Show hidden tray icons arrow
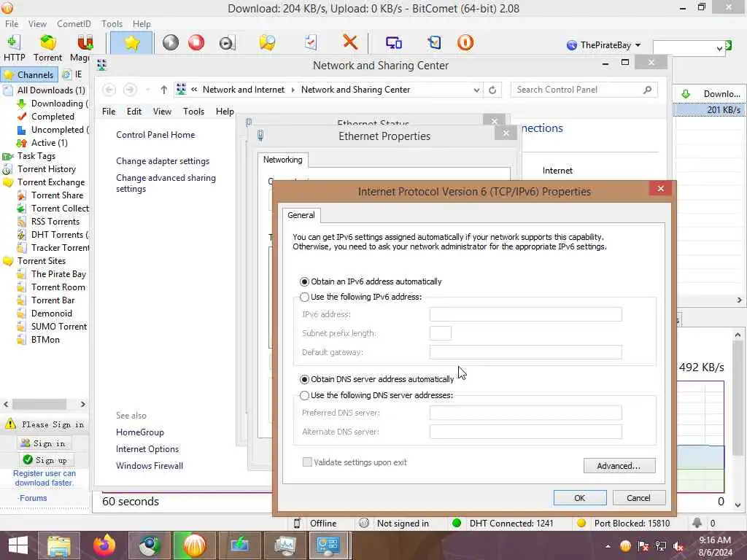This screenshot has height=560, width=747. pos(608,546)
